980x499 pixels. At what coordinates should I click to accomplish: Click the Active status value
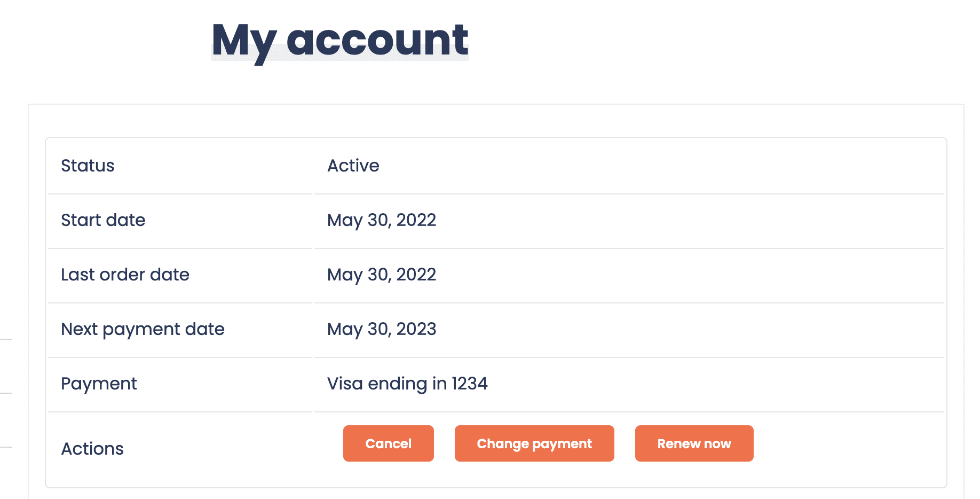(x=353, y=166)
